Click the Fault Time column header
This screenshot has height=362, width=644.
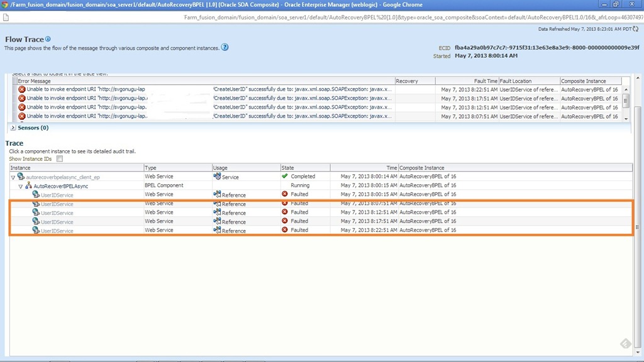(486, 81)
